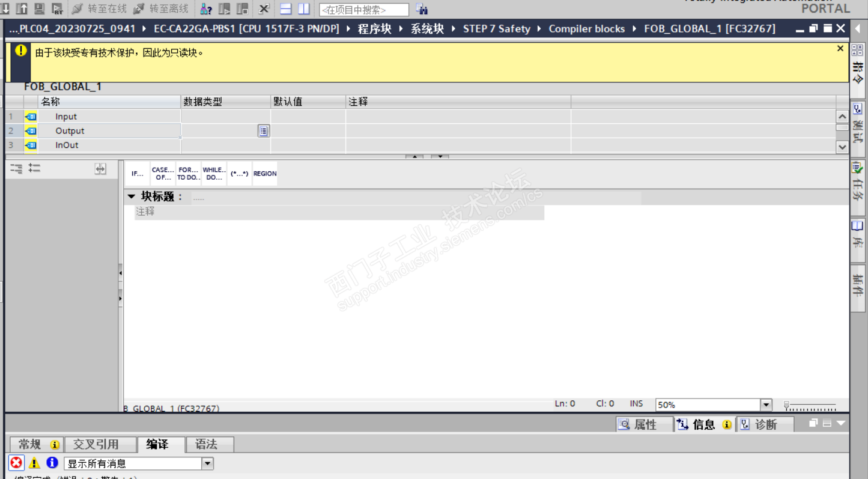Image resolution: width=868 pixels, height=479 pixels.
Task: Insert (*...*) comment block
Action: point(240,174)
